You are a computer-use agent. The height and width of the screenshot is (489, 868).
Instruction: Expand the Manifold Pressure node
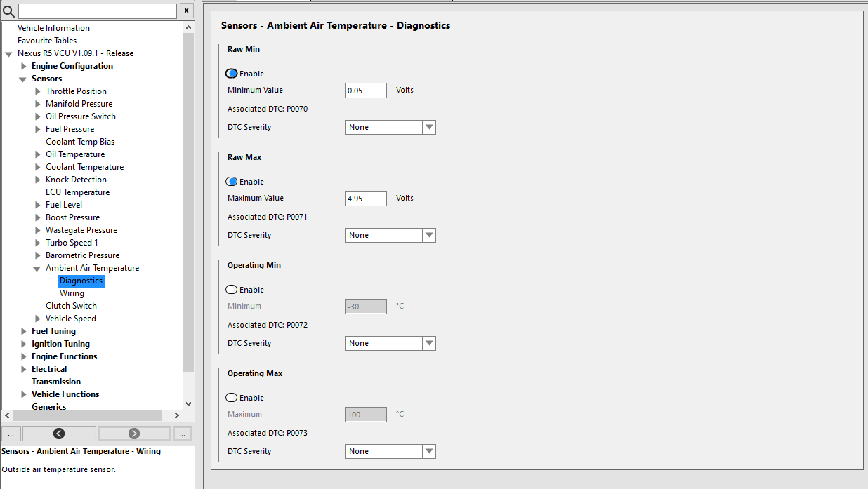pos(38,104)
